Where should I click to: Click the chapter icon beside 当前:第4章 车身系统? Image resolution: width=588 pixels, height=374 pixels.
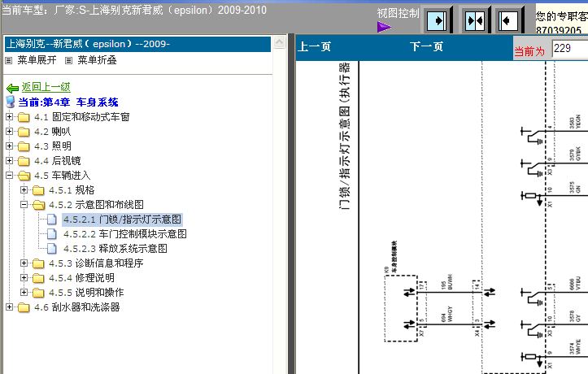[x=11, y=102]
